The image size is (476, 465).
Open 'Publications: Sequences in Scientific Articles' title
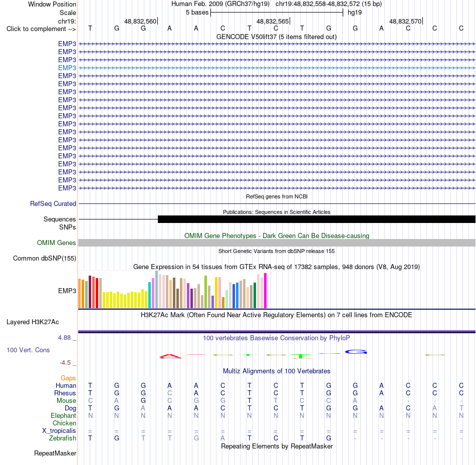click(277, 212)
